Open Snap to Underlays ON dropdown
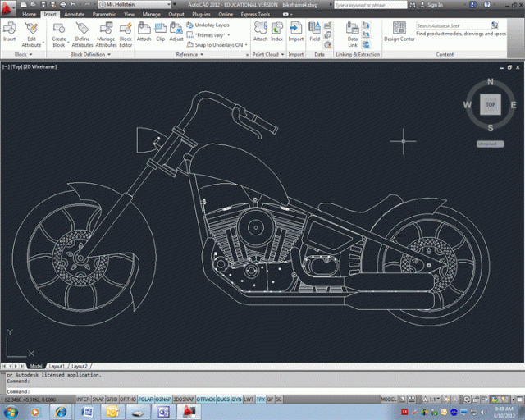 tap(217, 45)
